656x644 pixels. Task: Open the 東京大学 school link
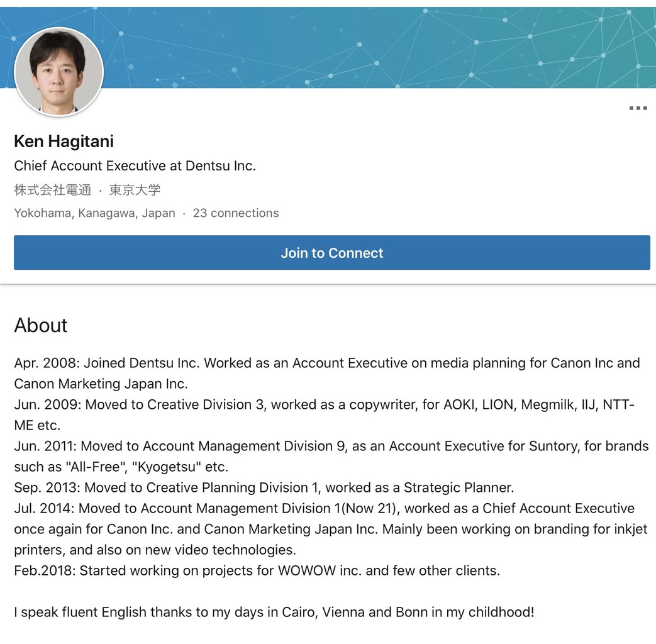click(135, 189)
